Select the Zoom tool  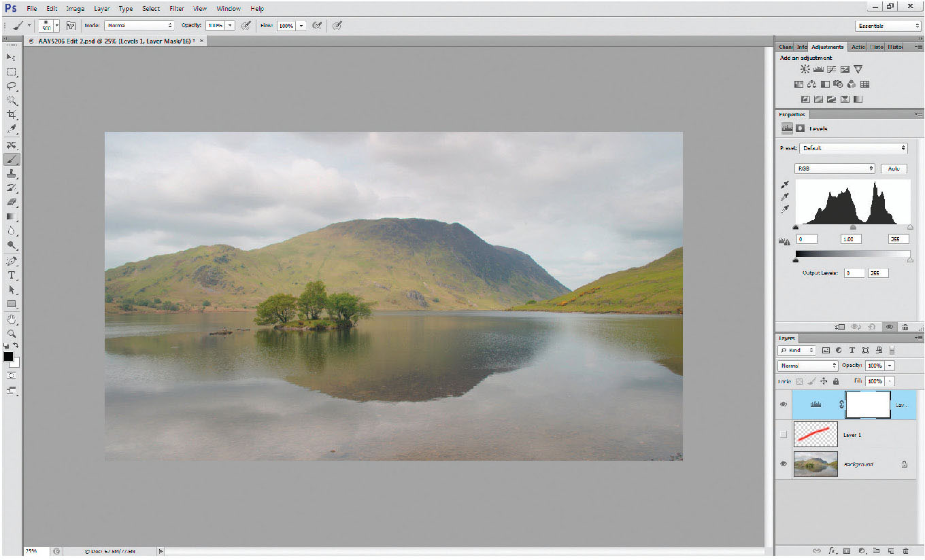[x=12, y=334]
